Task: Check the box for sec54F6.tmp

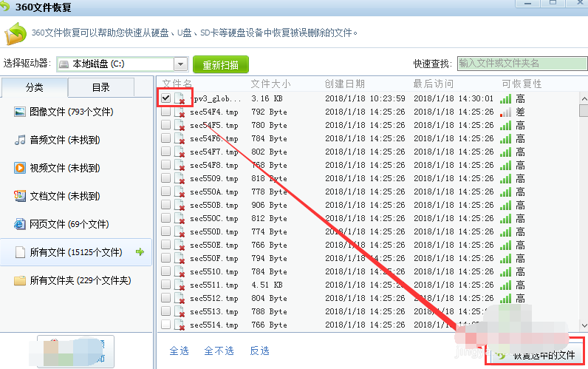Action: [165, 138]
